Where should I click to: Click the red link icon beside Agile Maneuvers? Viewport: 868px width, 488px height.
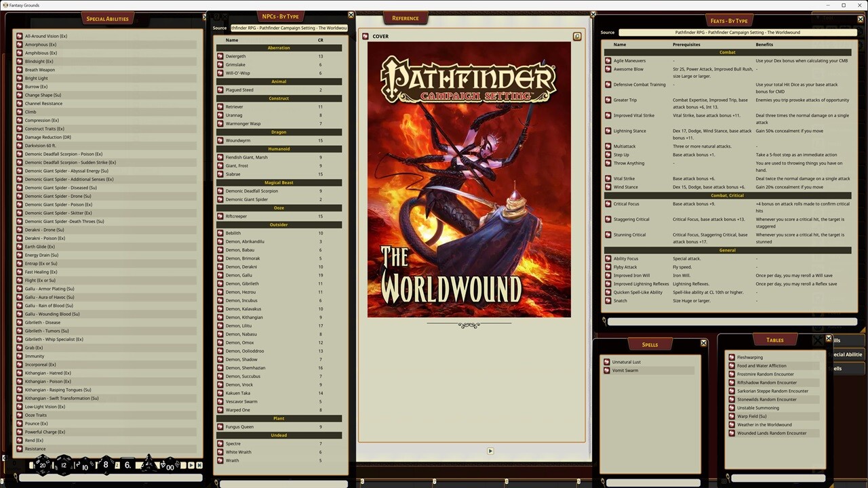[x=608, y=60]
